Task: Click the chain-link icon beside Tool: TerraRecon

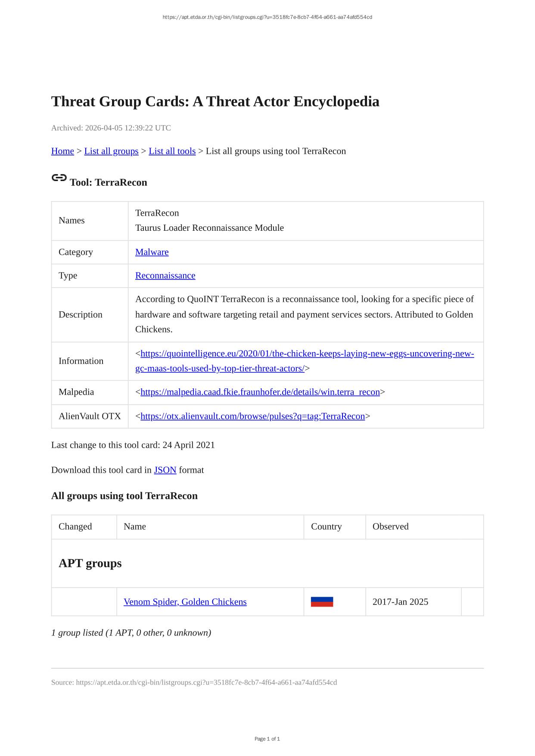Action: (59, 178)
